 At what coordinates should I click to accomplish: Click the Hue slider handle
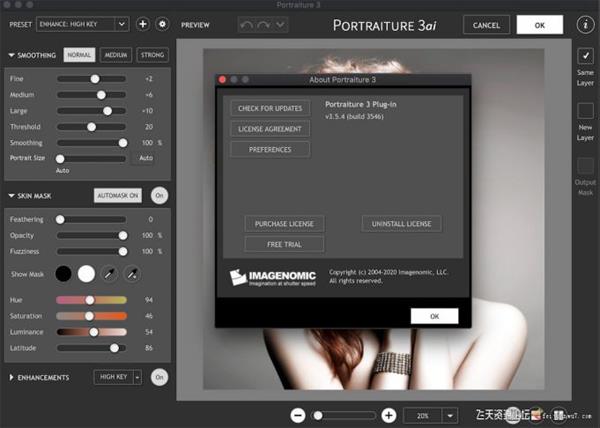click(90, 300)
